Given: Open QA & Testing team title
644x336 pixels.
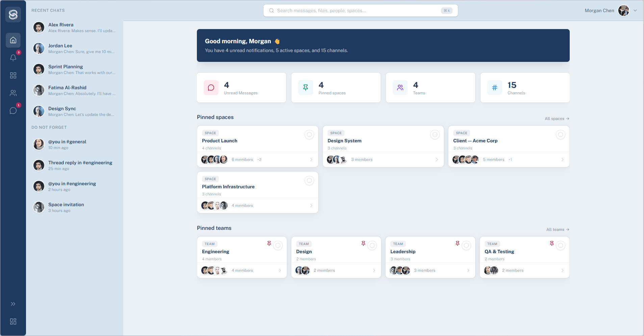Looking at the screenshot, I should click(x=499, y=251).
